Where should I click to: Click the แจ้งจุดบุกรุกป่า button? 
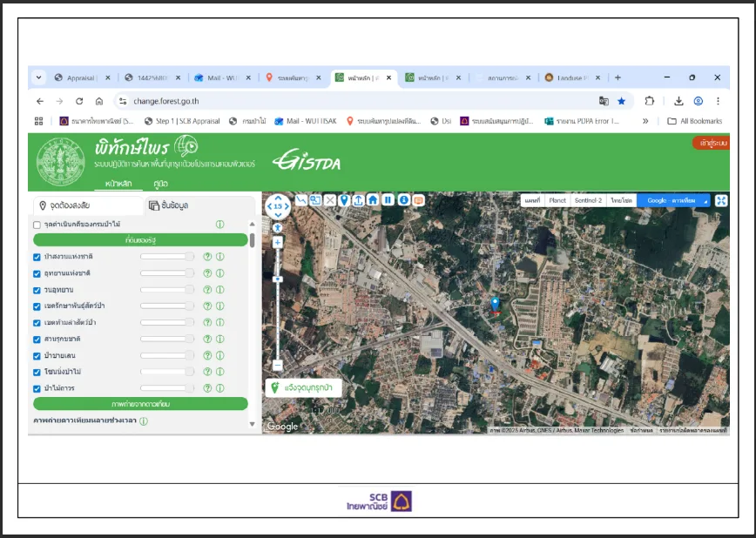coord(304,387)
